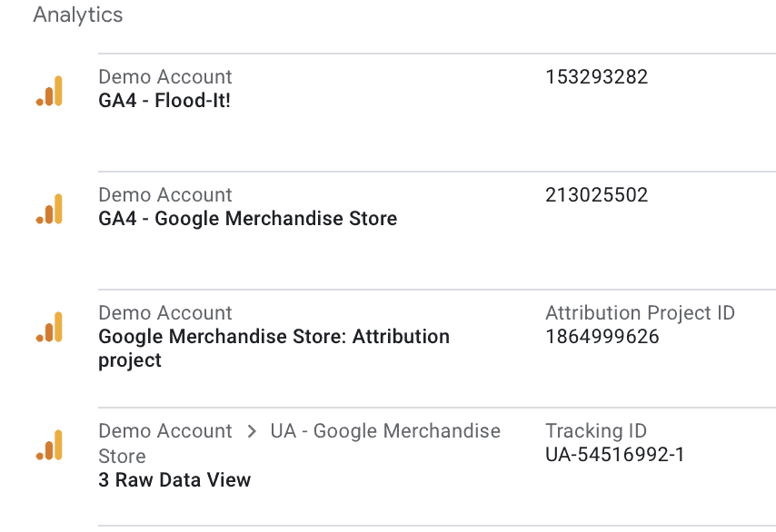Image resolution: width=776 pixels, height=532 pixels.
Task: Open GA4 - Google Merchandise Store property
Action: pyautogui.click(x=247, y=219)
